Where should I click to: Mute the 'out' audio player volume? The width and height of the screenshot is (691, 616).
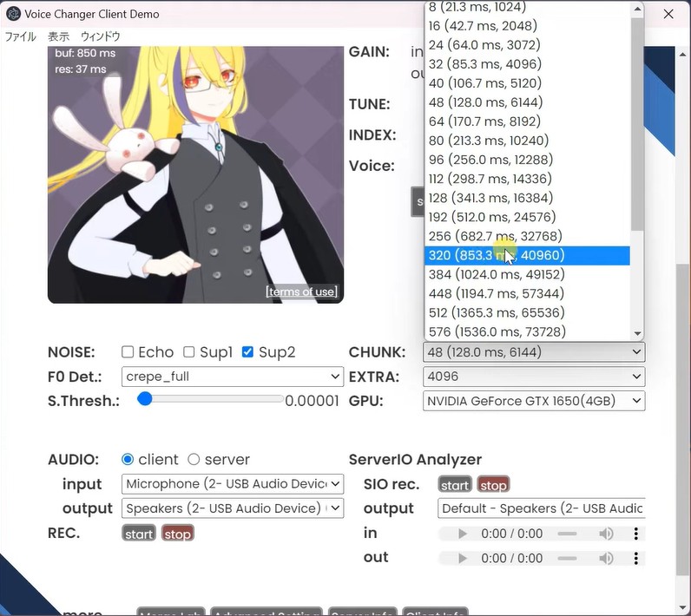(x=606, y=558)
